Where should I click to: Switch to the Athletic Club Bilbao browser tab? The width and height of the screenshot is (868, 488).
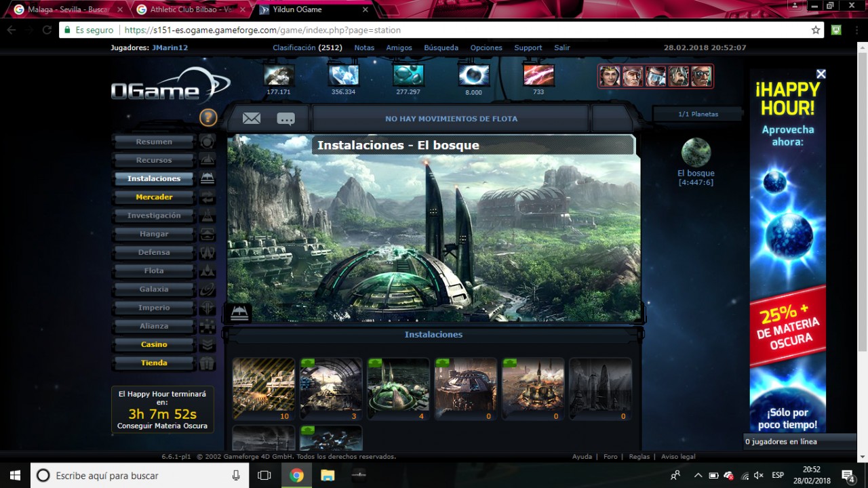pos(190,9)
